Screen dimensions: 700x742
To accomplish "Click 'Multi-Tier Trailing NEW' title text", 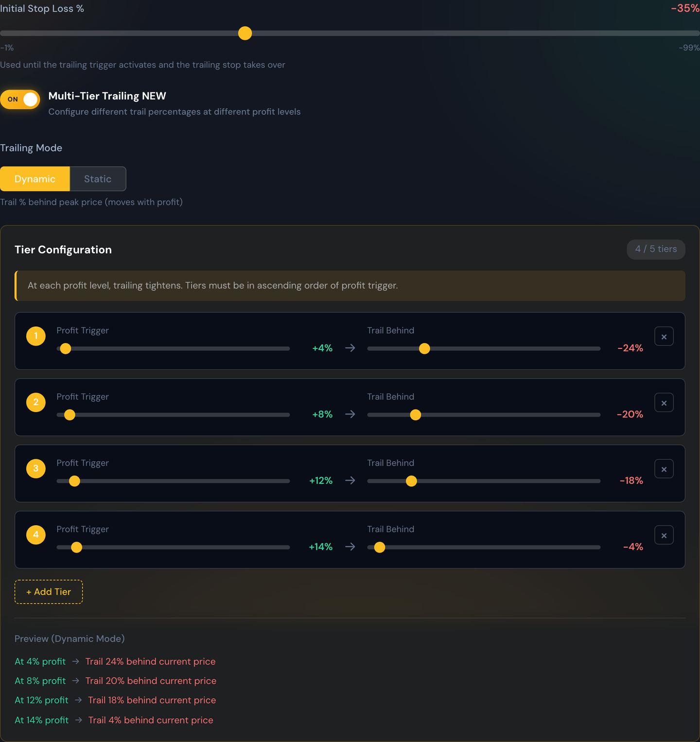I will tap(107, 96).
